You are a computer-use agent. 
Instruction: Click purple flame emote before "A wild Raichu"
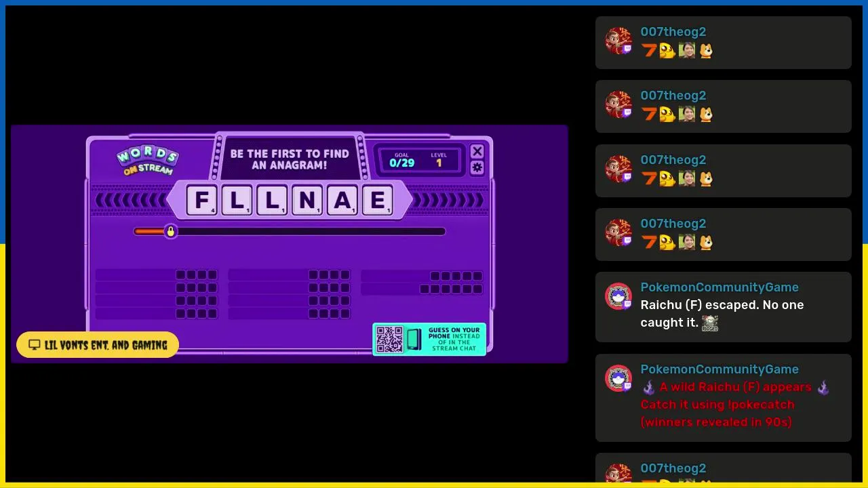click(649, 388)
